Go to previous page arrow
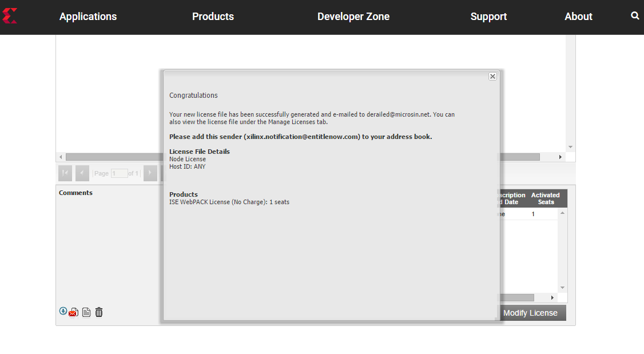The height and width of the screenshot is (354, 644). [82, 173]
